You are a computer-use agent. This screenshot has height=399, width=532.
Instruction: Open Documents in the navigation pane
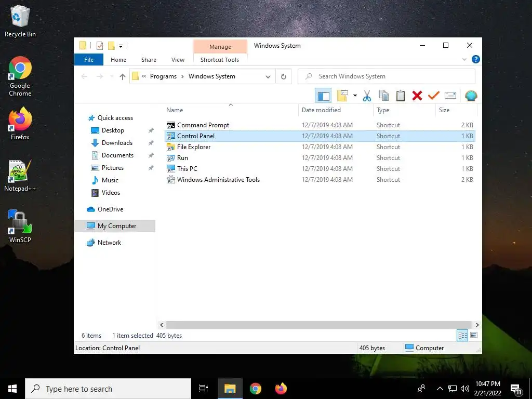click(117, 155)
